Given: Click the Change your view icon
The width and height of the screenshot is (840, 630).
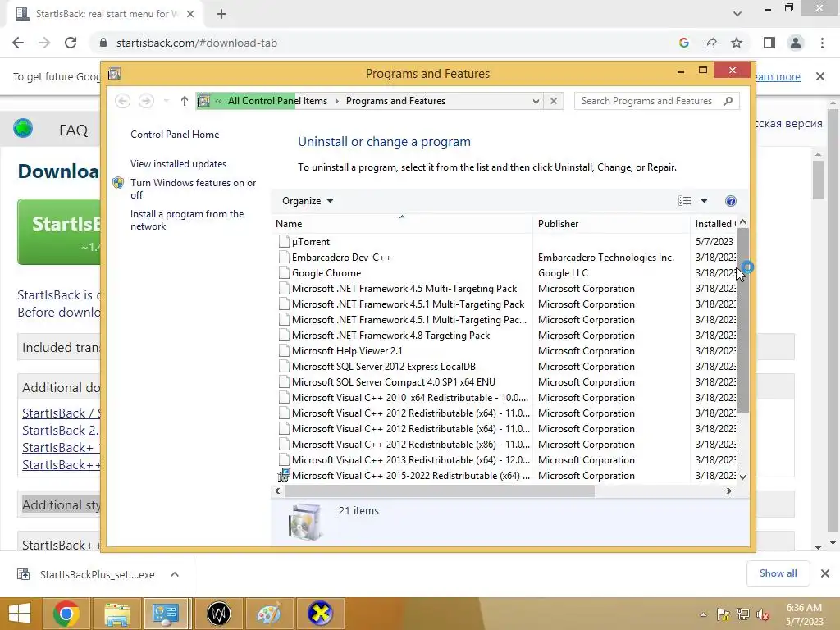Looking at the screenshot, I should coord(684,201).
